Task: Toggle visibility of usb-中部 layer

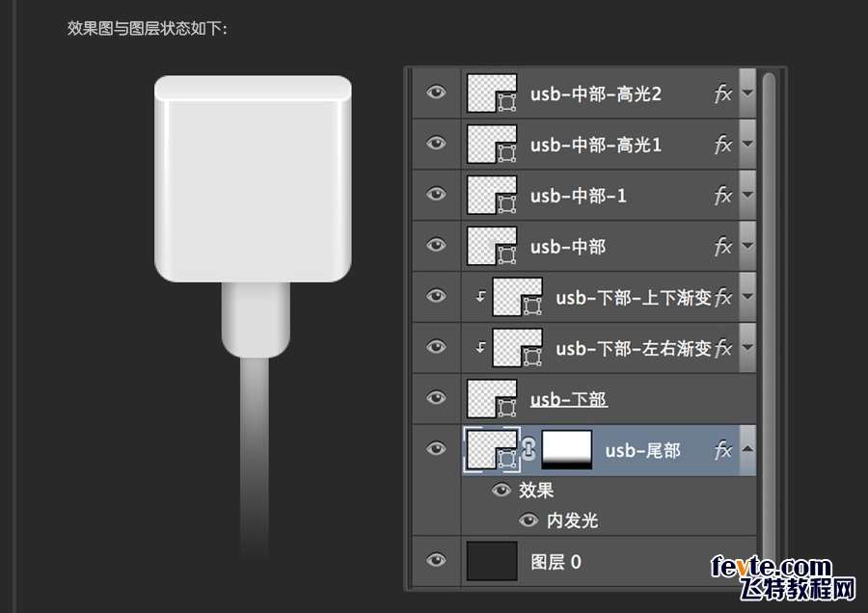Action: coord(436,245)
